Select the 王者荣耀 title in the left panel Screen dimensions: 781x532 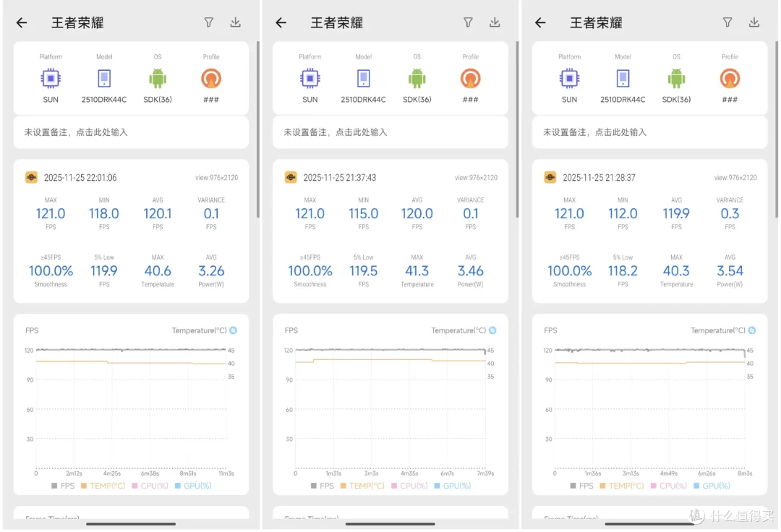pos(77,23)
